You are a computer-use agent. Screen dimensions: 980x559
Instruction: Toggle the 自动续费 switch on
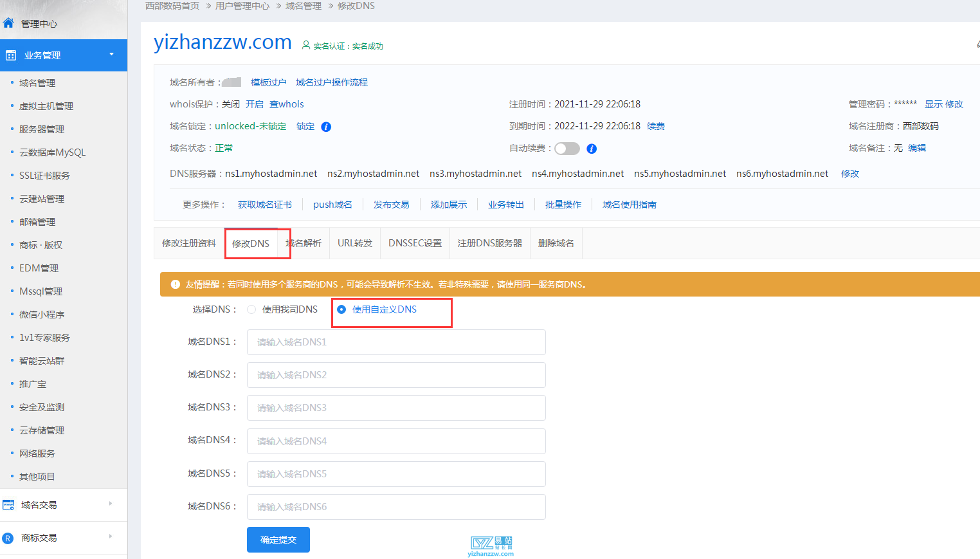(x=567, y=148)
